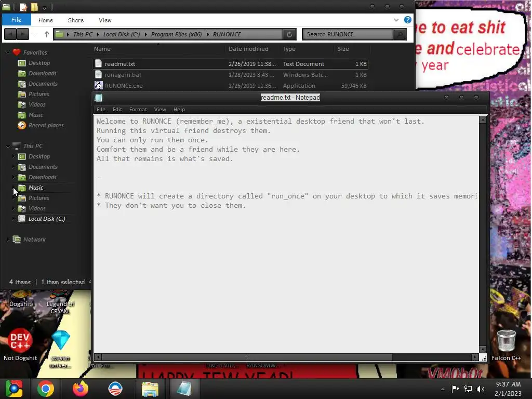Select Pictures under This PC
Viewport: 532px width, 399px height.
38,198
